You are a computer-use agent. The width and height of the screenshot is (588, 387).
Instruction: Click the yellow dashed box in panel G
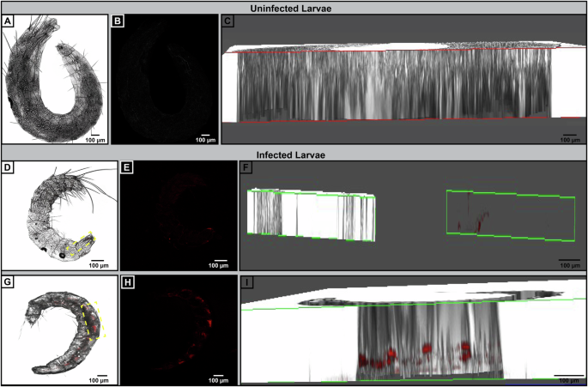pyautogui.click(x=91, y=320)
